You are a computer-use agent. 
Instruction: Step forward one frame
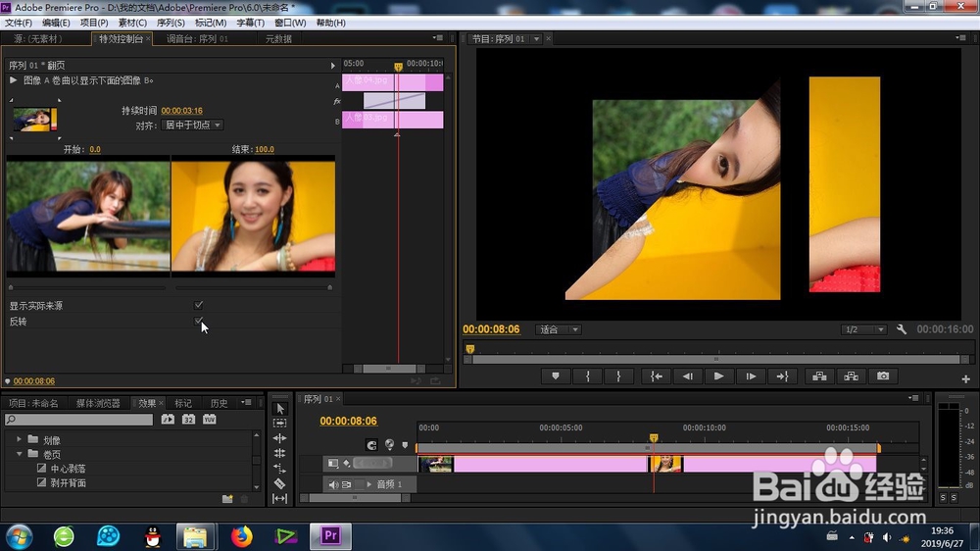click(751, 376)
